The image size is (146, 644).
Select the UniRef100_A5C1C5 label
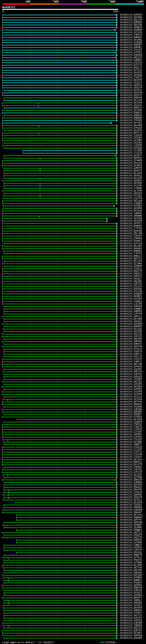tap(131, 58)
